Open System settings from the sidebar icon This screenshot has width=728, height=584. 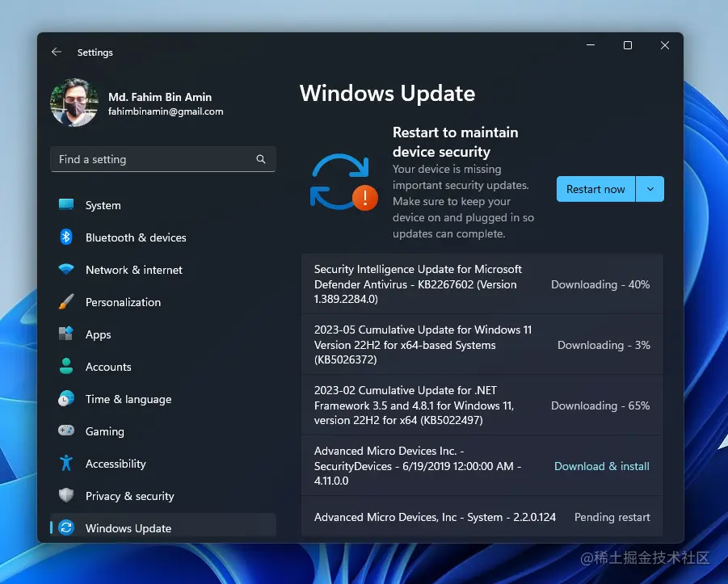(x=65, y=205)
